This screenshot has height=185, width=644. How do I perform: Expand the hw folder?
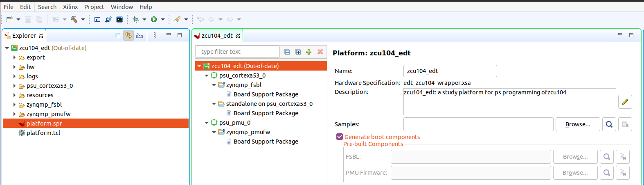click(x=14, y=67)
